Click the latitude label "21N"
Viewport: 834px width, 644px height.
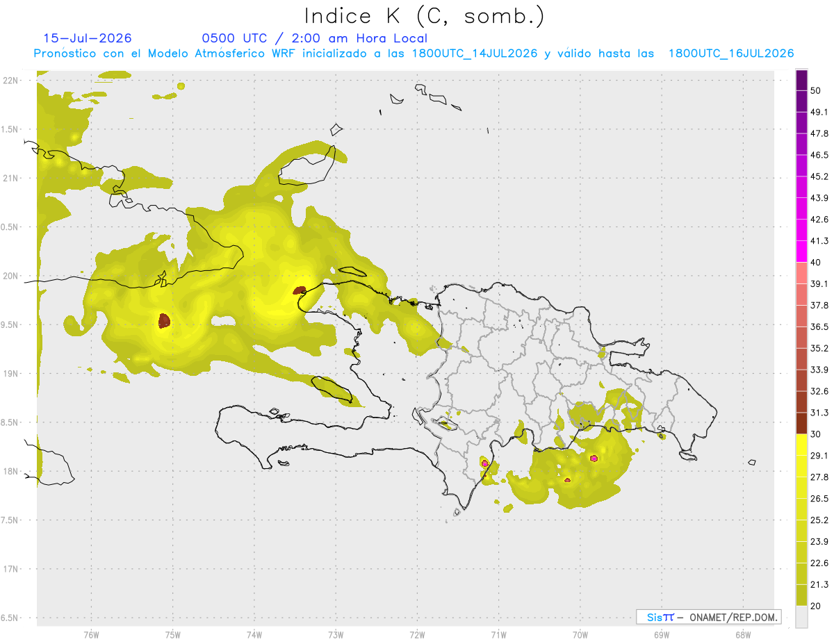[11, 179]
